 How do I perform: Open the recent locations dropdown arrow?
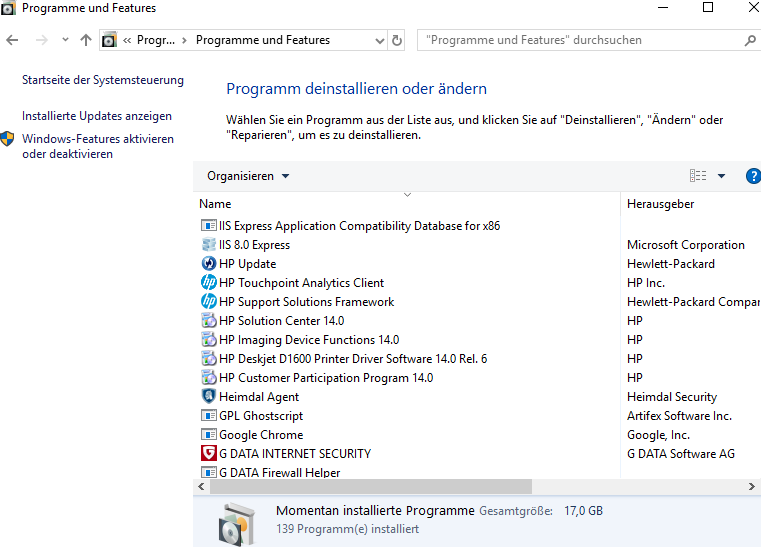coord(65,40)
